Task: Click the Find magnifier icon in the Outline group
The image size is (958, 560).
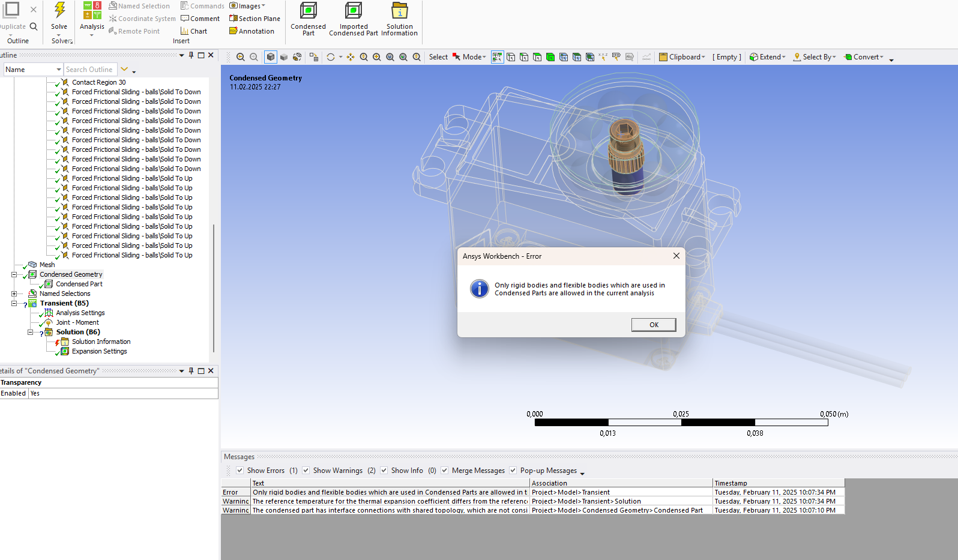Action: click(x=34, y=26)
